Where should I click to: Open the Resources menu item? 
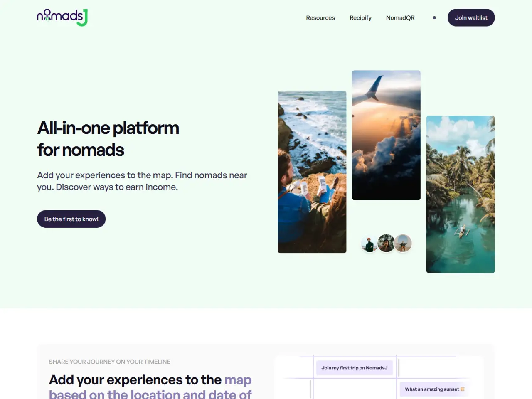[320, 18]
